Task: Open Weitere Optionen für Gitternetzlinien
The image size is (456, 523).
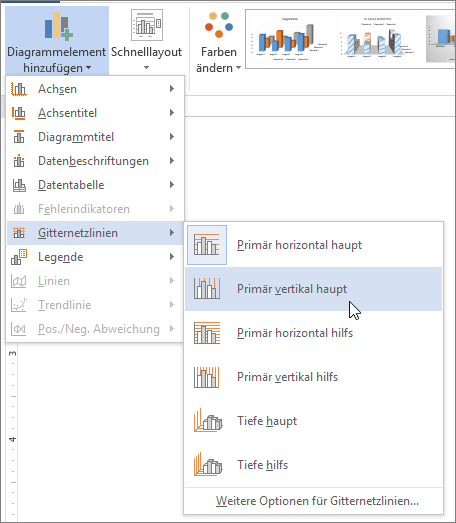Action: [x=317, y=501]
